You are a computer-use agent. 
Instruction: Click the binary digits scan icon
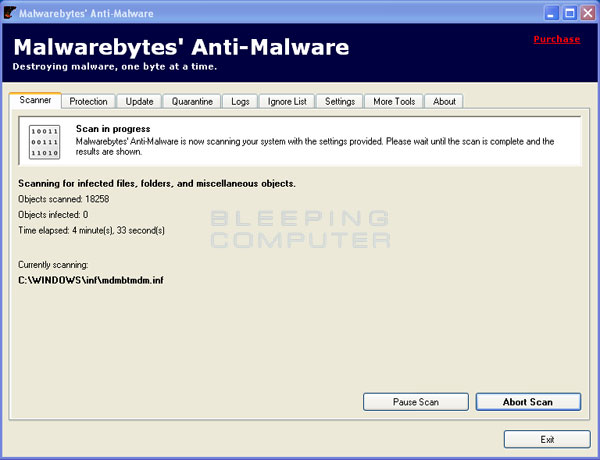[x=44, y=142]
